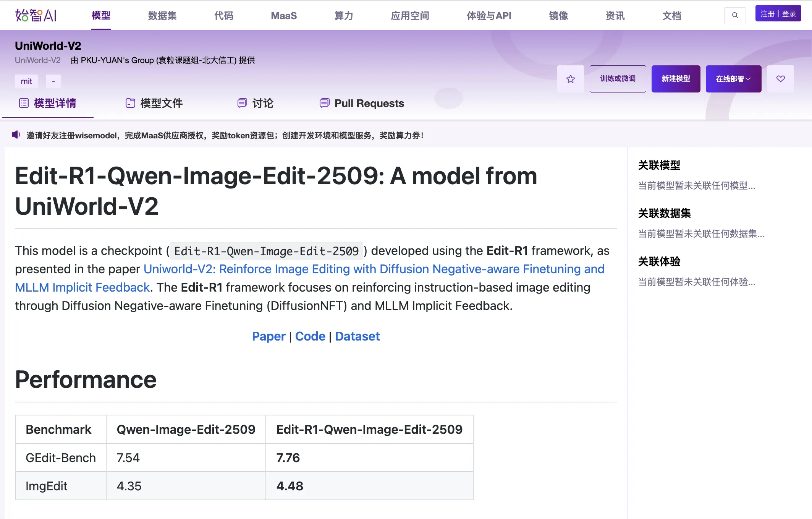Go to the MaaS menu item

tap(284, 16)
